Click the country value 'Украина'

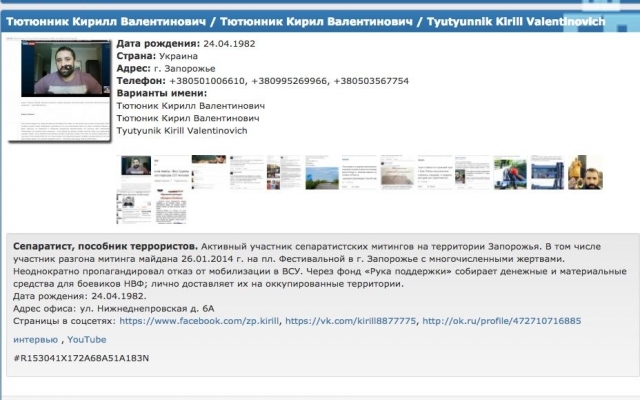pos(178,56)
